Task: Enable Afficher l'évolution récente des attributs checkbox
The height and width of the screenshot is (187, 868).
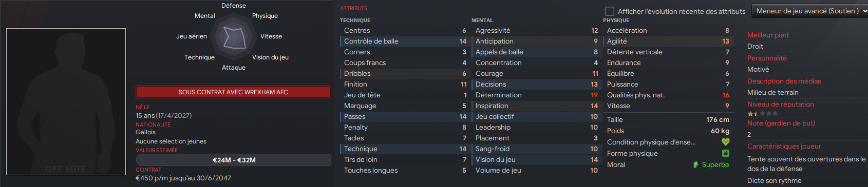Action: [610, 11]
